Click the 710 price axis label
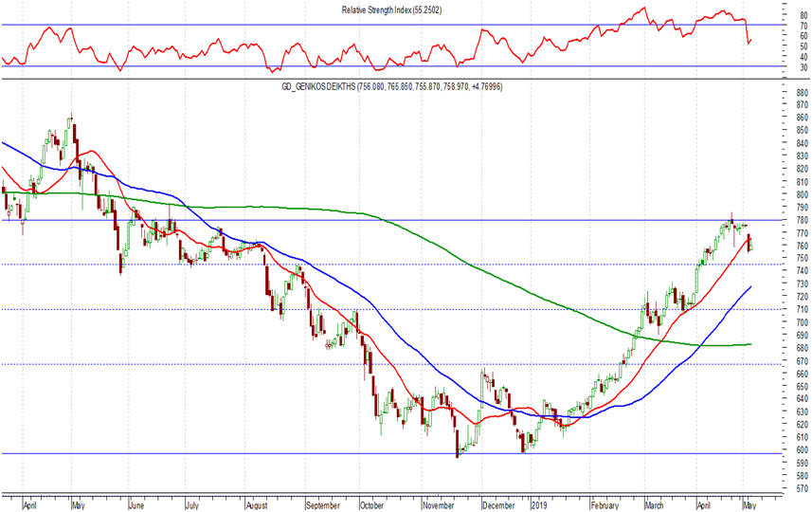 (803, 309)
